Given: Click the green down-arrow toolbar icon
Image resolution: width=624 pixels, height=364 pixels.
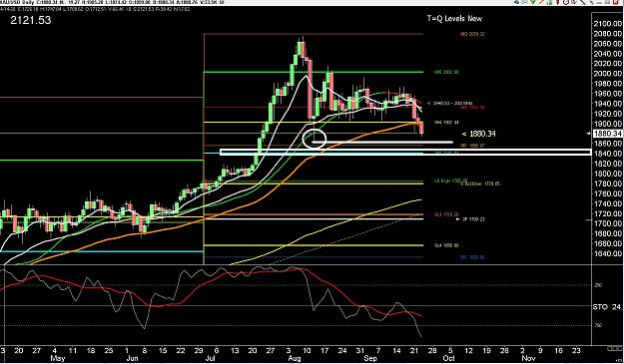Looking at the screenshot, I should click(x=533, y=2).
